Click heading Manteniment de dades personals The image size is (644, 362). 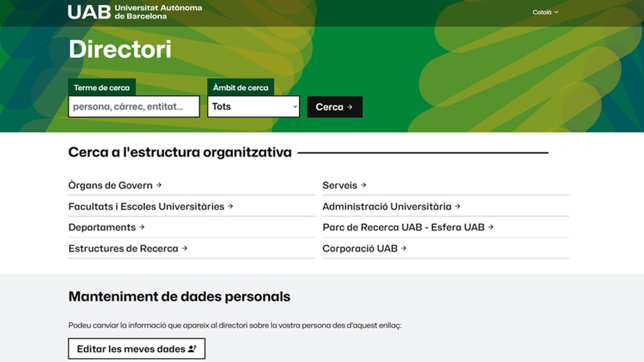pyautogui.click(x=179, y=296)
